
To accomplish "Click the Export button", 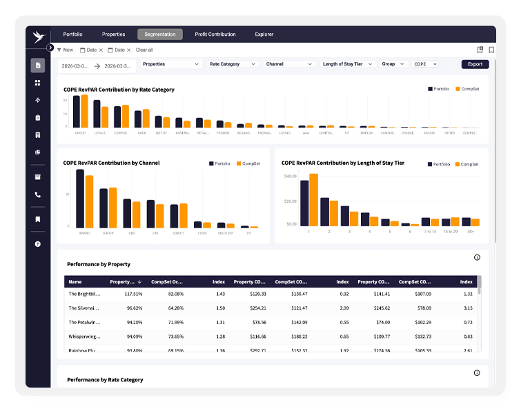I will (x=475, y=64).
